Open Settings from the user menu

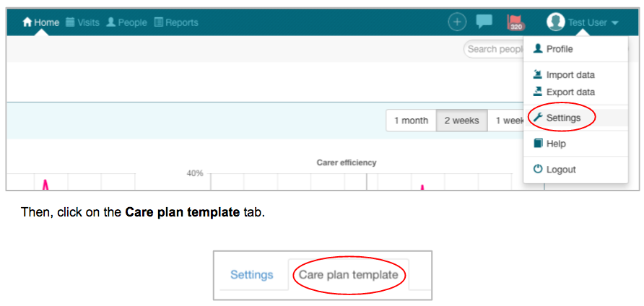pyautogui.click(x=562, y=118)
